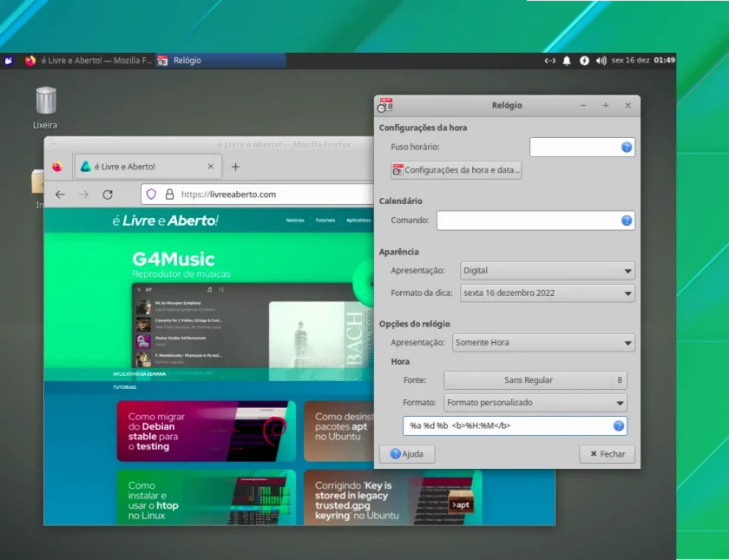Click the help icon in the Comando field
This screenshot has height=560, width=729.
[627, 221]
